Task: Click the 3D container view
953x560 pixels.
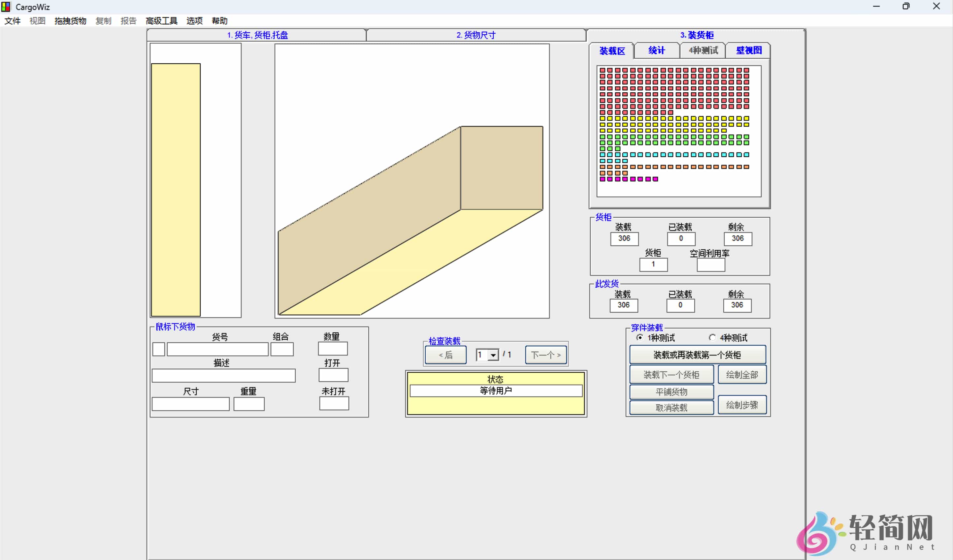Action: [x=412, y=219]
